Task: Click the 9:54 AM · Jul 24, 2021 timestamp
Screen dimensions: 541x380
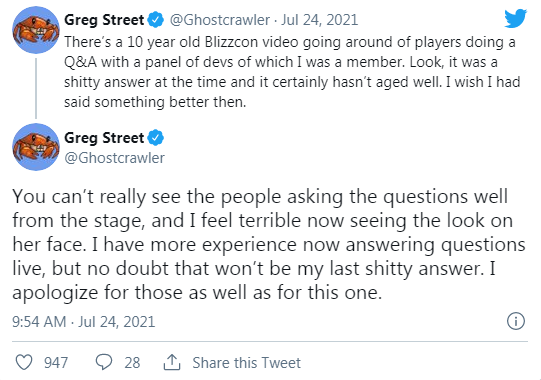Action: pos(84,322)
